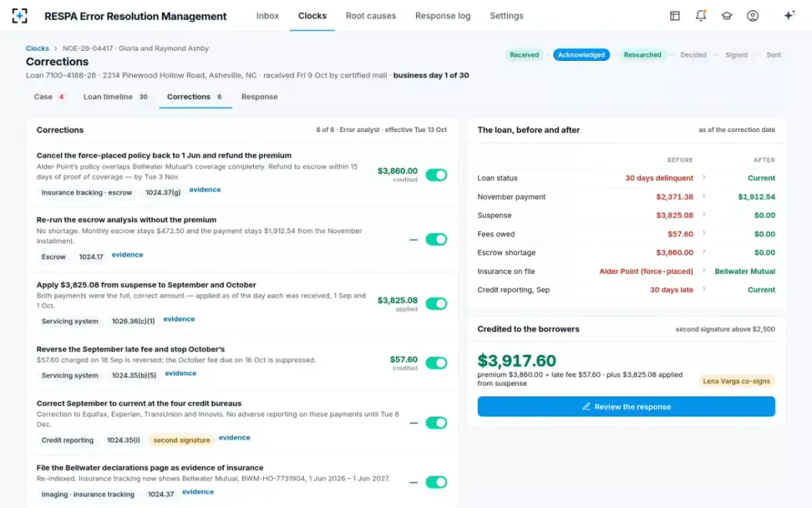Image resolution: width=812 pixels, height=508 pixels.
Task: Open the Response tab
Action: pyautogui.click(x=259, y=97)
